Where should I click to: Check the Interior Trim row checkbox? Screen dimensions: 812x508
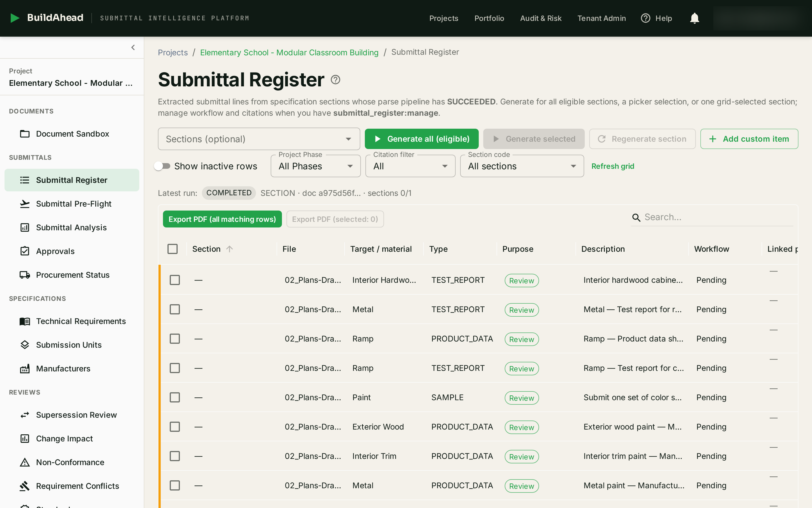point(175,456)
